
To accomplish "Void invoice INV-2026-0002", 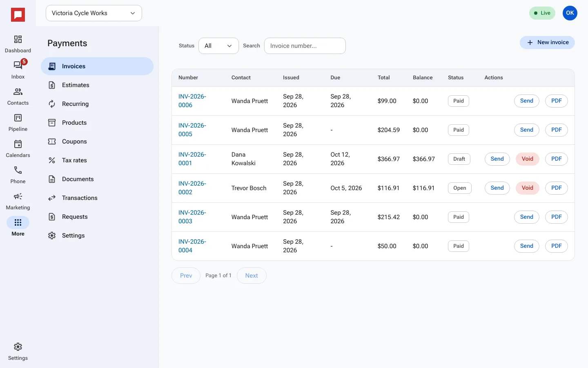I will pyautogui.click(x=528, y=188).
